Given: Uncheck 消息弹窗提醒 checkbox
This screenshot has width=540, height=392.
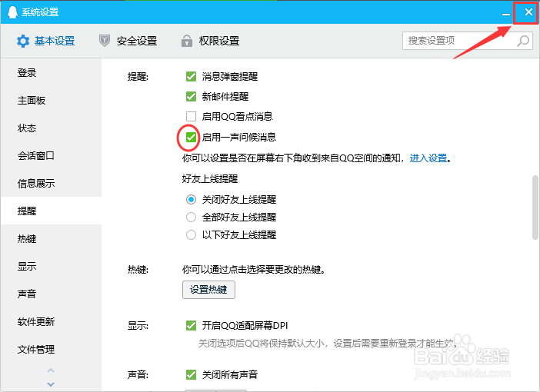Looking at the screenshot, I should [x=191, y=76].
